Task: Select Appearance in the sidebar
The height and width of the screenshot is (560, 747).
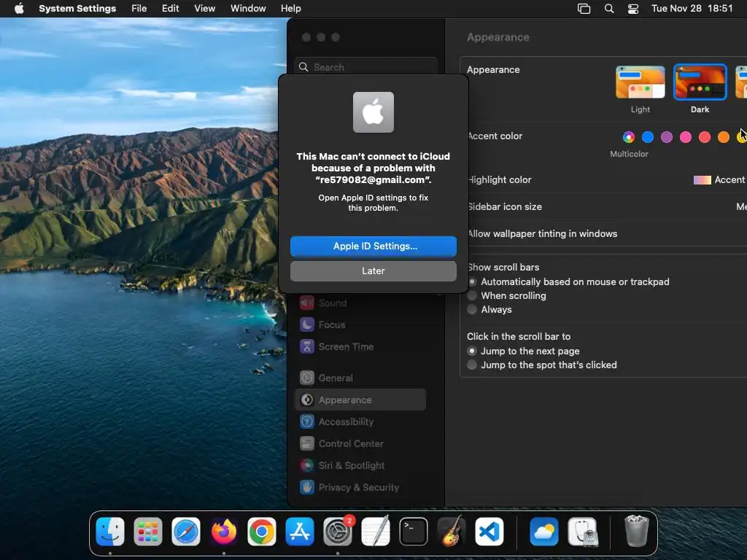Action: [x=360, y=400]
